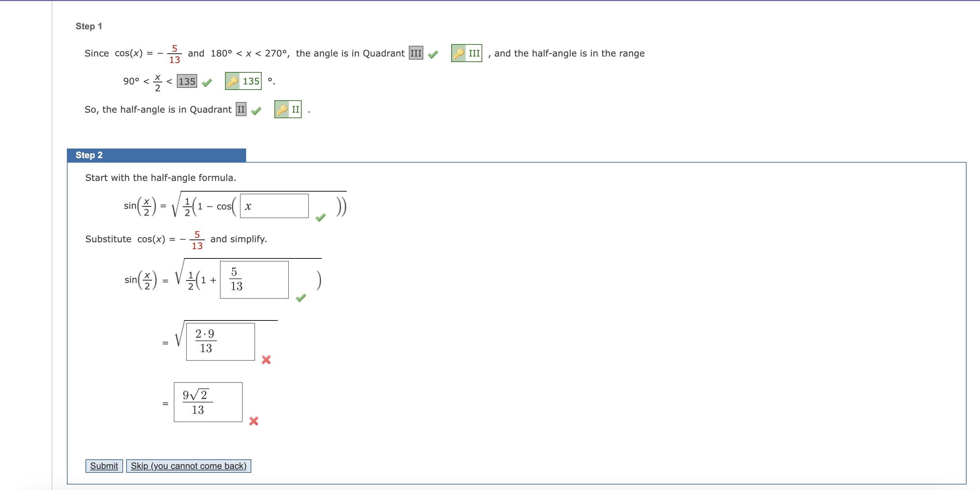Screen dimensions: 980x490
Task: Click the 5/13 fraction input box
Action: tap(254, 279)
